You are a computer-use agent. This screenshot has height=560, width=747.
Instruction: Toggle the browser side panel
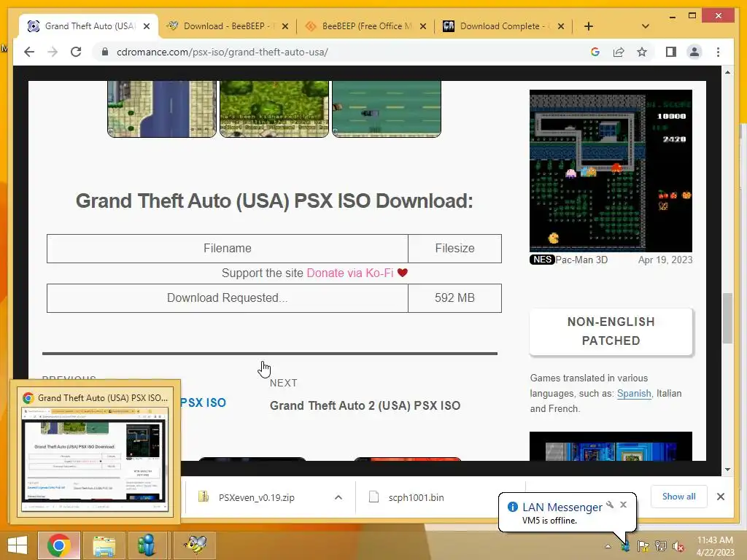tap(671, 52)
